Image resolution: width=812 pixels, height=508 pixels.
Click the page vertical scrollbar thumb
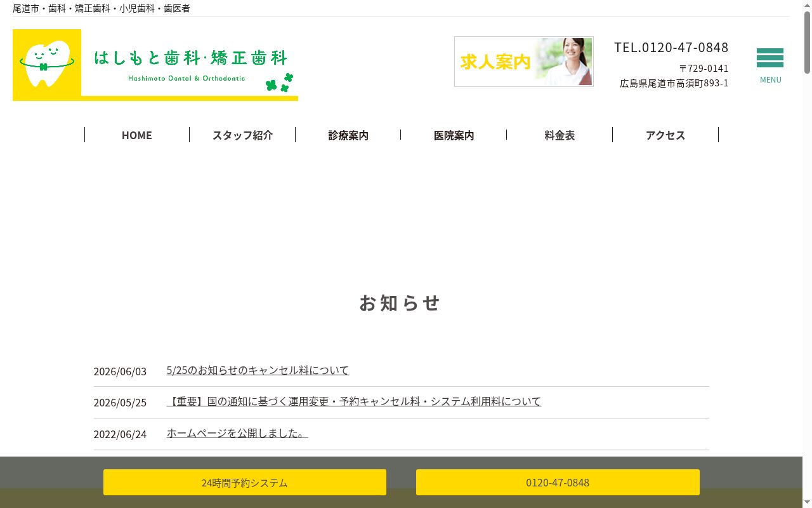coord(807,41)
